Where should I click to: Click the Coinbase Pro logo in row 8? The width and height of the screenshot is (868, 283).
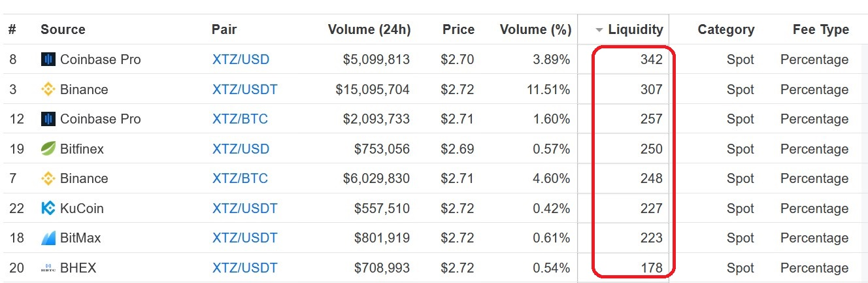click(48, 59)
